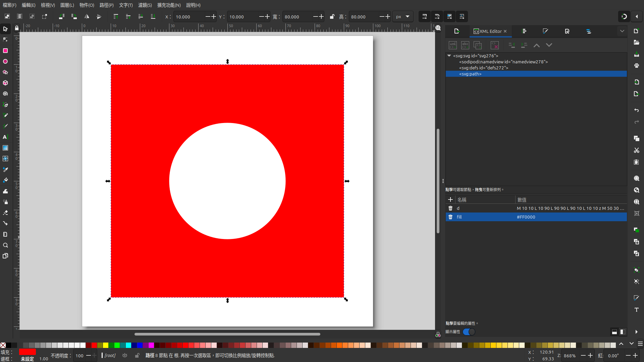This screenshot has height=362, width=644.
Task: Select all objects icon in toolbar
Action: pyautogui.click(x=7, y=16)
